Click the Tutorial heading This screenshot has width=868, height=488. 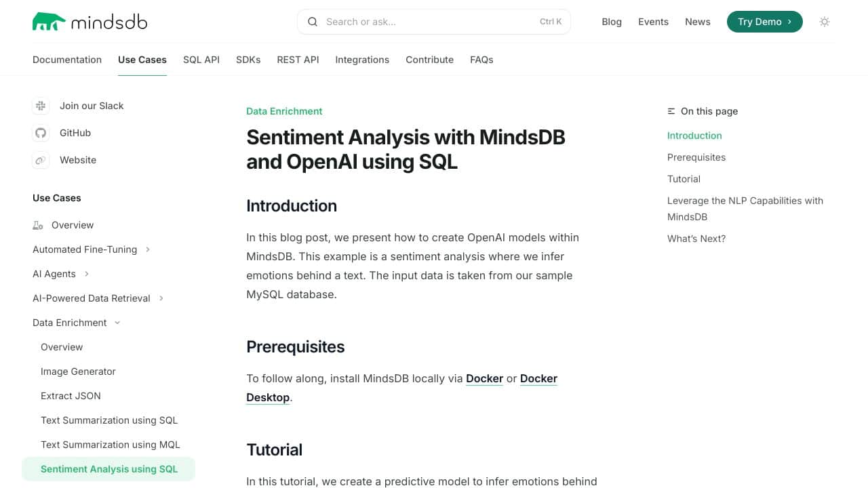coord(274,450)
